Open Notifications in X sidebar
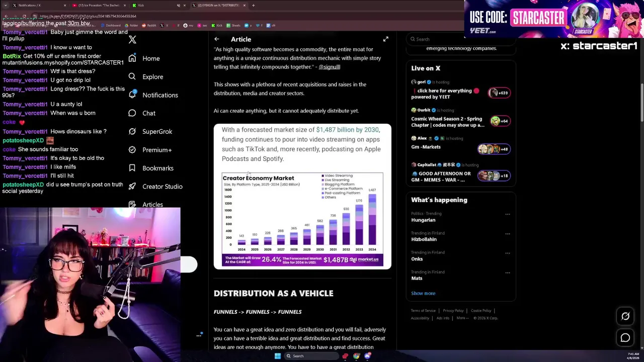The width and height of the screenshot is (644, 362). 153,95
